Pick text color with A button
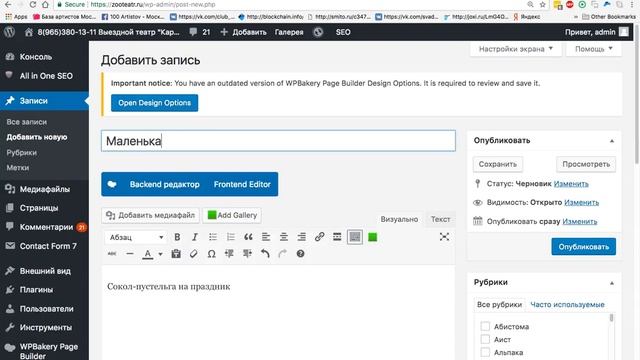This screenshot has height=360, width=640. point(148,254)
